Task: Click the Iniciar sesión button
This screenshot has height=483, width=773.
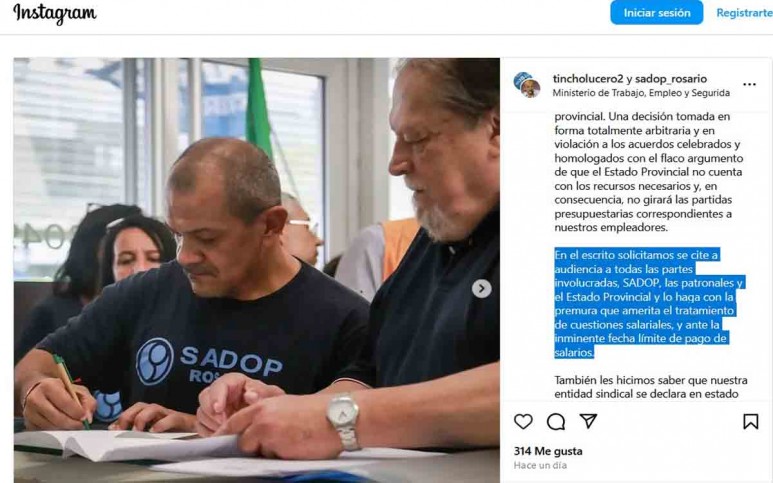Action: pos(657,13)
